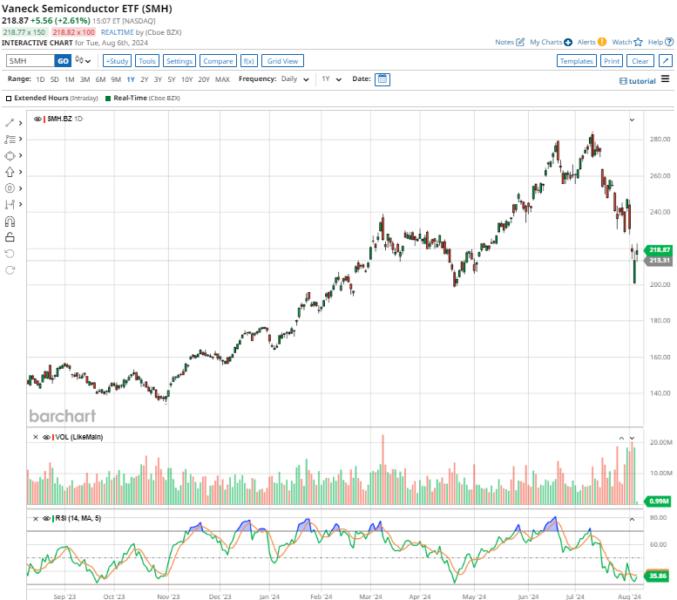677x600 pixels.
Task: Open the f(x) expressions button
Action: (x=249, y=61)
